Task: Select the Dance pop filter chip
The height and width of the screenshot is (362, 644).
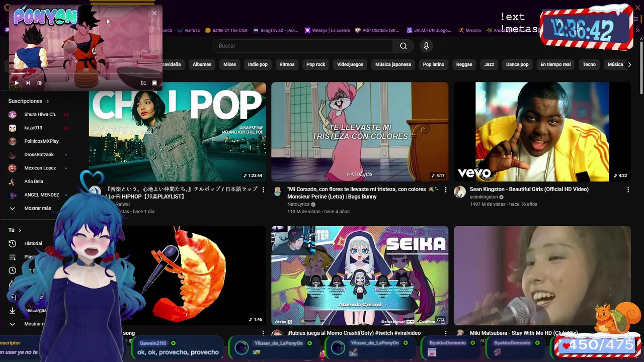Action: pos(517,64)
